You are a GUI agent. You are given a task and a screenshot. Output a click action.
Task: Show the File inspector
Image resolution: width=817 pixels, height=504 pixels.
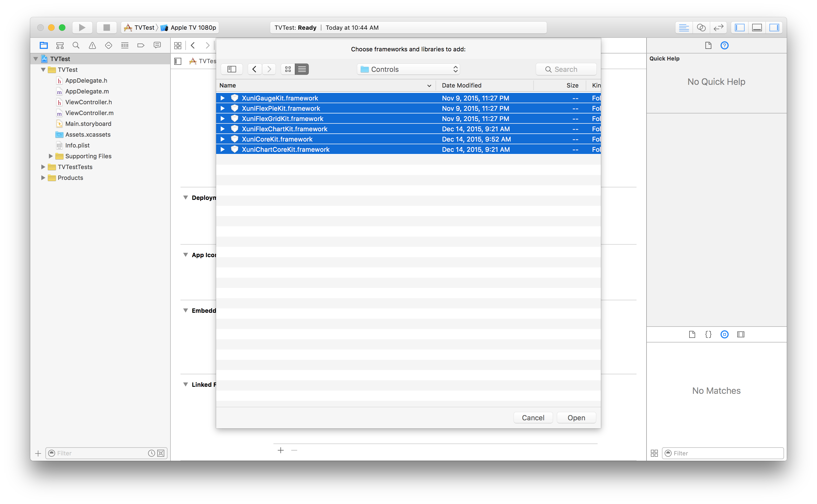(x=708, y=45)
